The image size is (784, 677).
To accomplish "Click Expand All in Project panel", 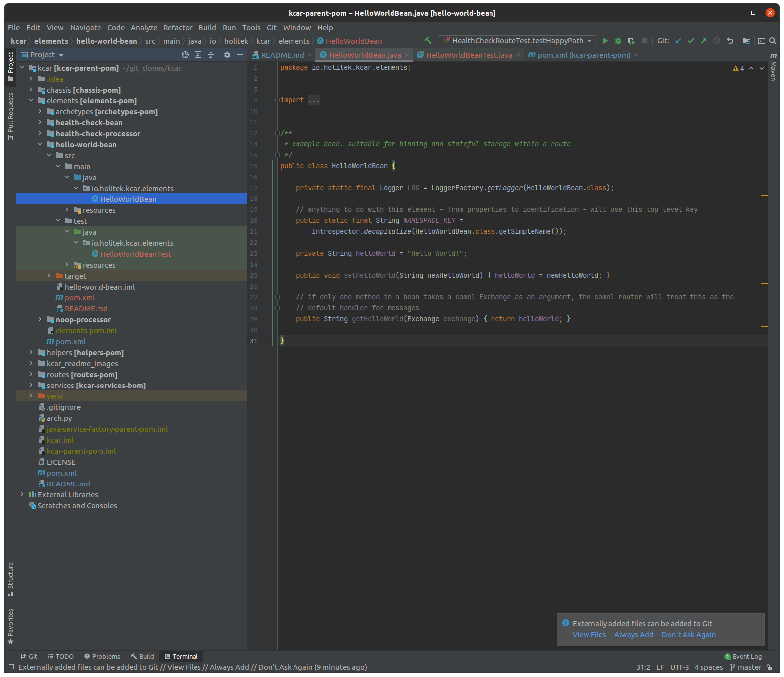I will 198,55.
